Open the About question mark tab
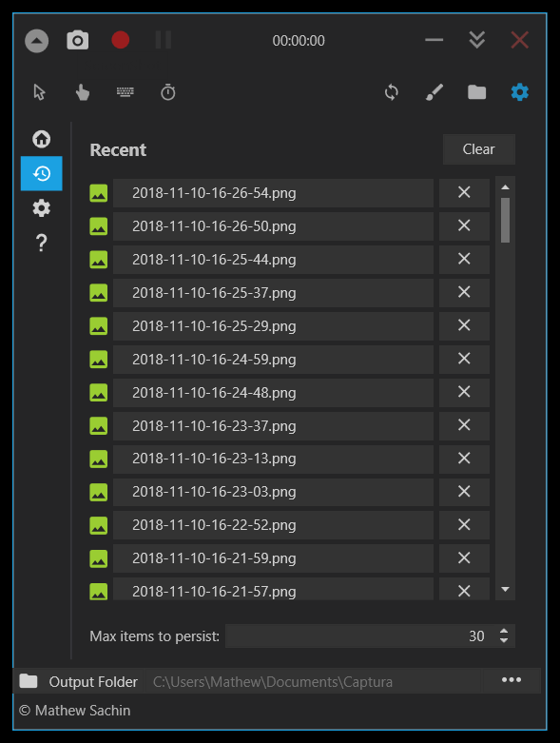This screenshot has height=743, width=560. click(x=42, y=243)
